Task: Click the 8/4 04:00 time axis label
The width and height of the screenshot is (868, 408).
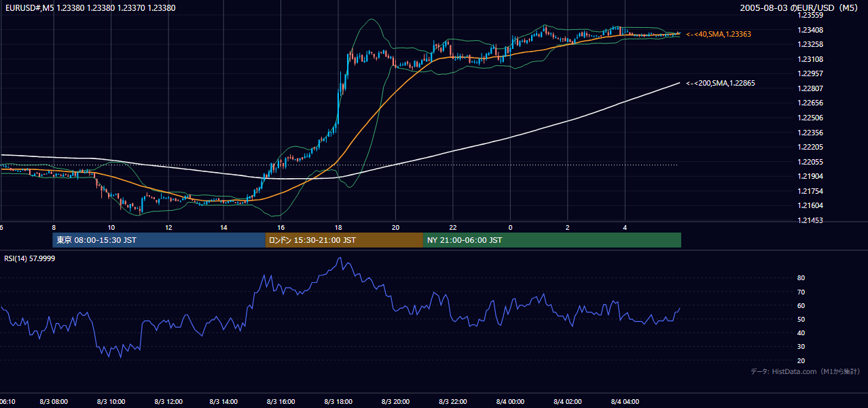Action: point(625,402)
